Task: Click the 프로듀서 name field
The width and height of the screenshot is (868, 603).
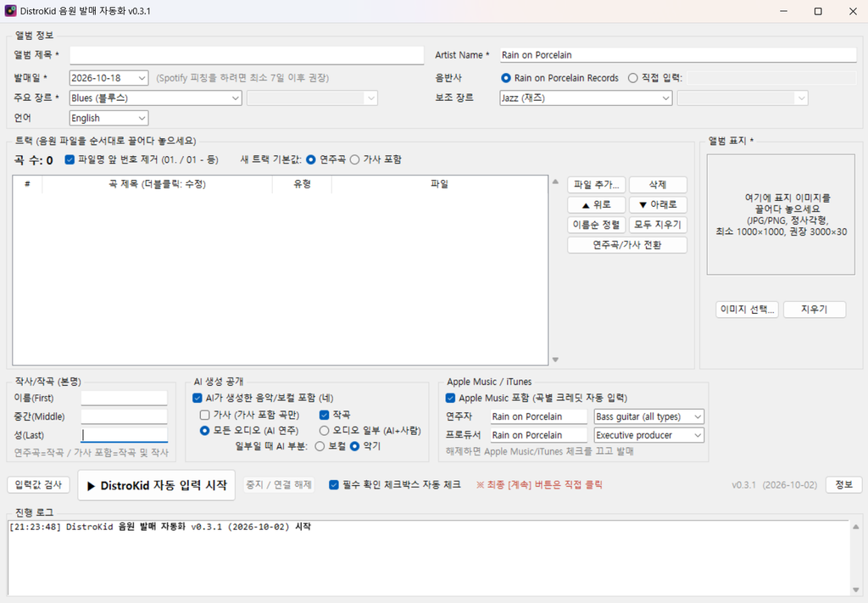Action: [x=538, y=435]
